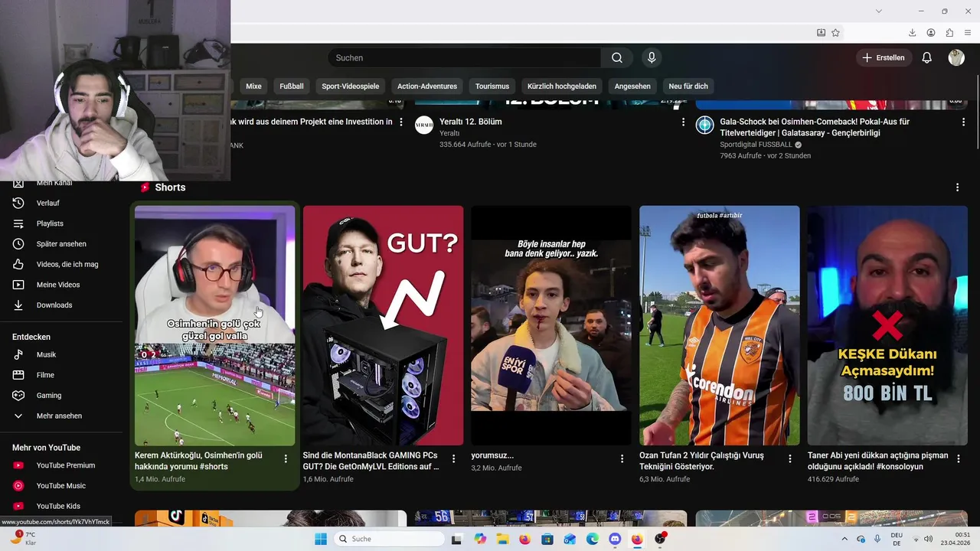Focus the Suchen search field
The image size is (980, 551).
pyautogui.click(x=465, y=58)
